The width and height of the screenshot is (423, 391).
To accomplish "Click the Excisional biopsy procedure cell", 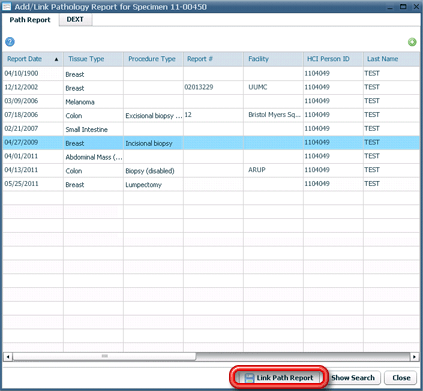I will tap(153, 115).
